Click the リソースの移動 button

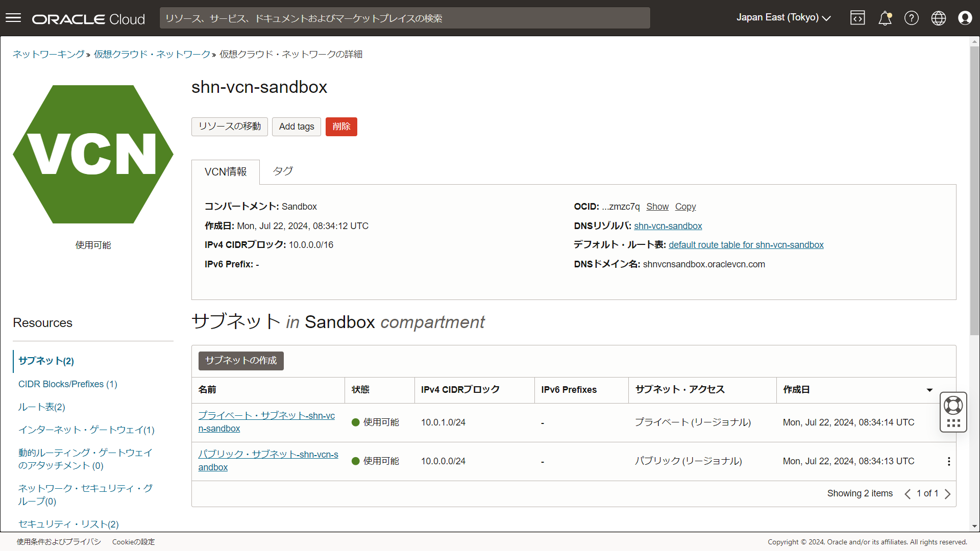pos(230,127)
